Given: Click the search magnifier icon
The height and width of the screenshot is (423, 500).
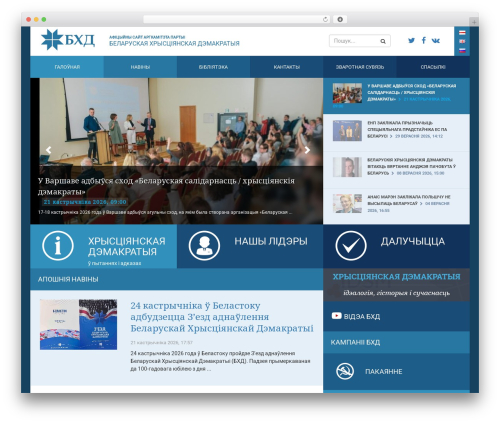Looking at the screenshot, I should click(383, 41).
